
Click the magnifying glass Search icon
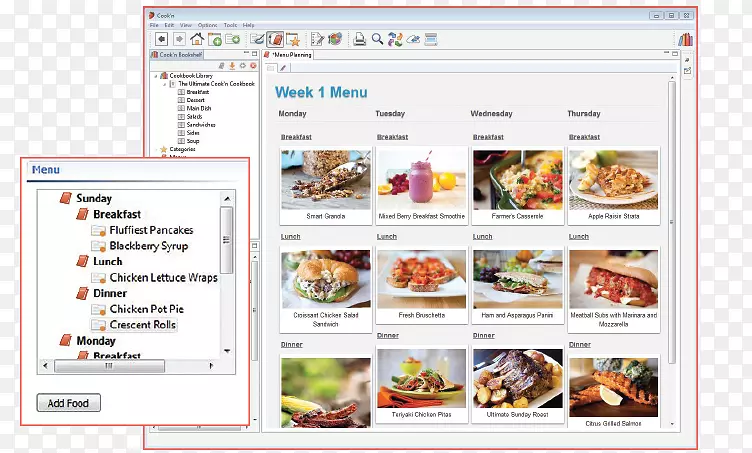tap(377, 39)
